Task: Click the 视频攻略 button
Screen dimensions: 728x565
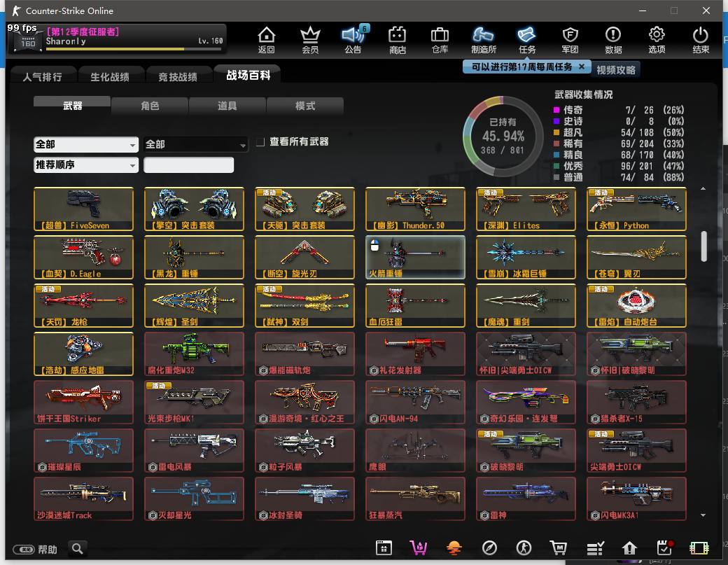Action: click(615, 69)
